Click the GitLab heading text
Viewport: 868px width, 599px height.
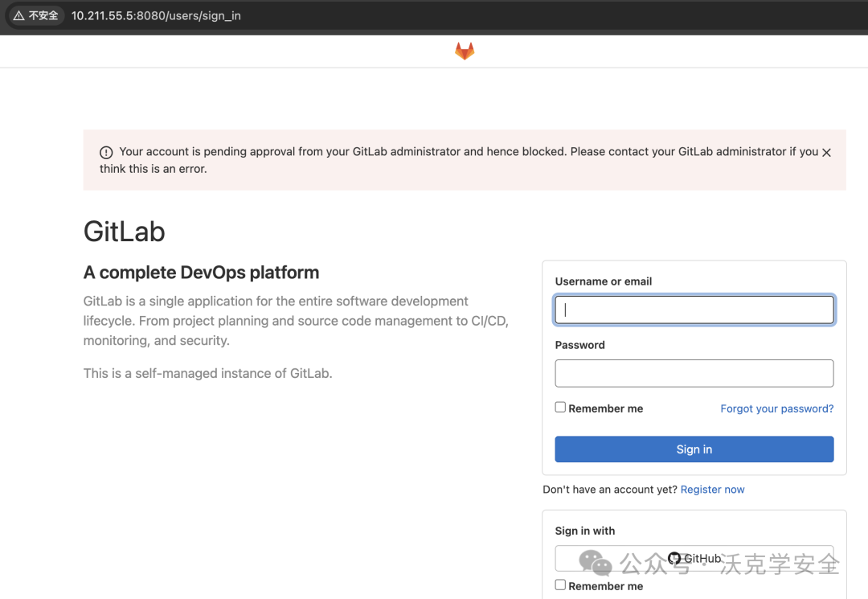coord(124,232)
